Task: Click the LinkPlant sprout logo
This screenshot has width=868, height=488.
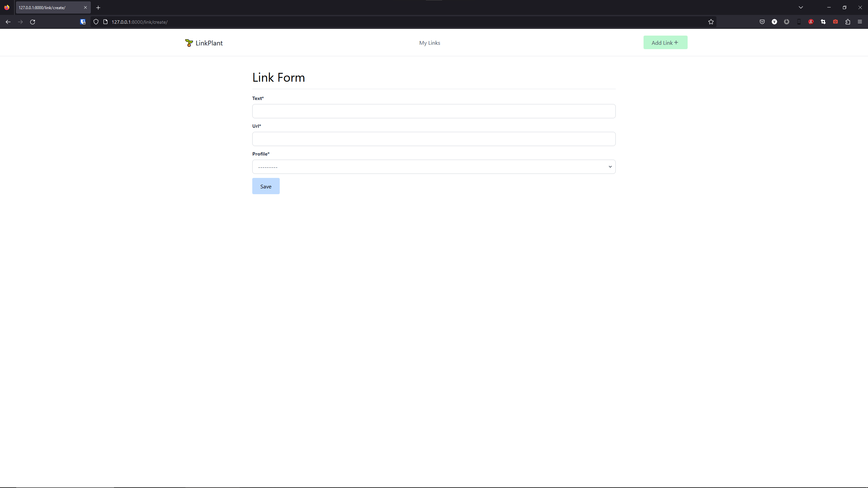Action: 189,43
